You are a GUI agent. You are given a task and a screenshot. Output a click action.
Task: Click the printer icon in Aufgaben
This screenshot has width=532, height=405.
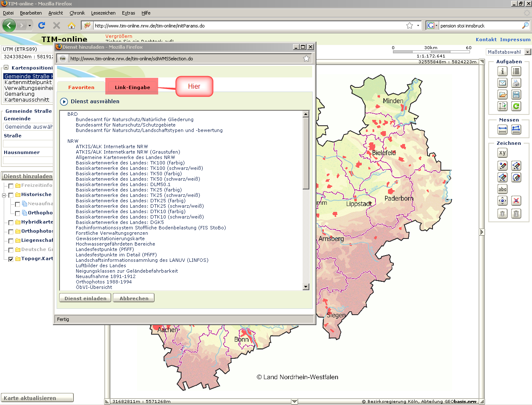tap(516, 83)
